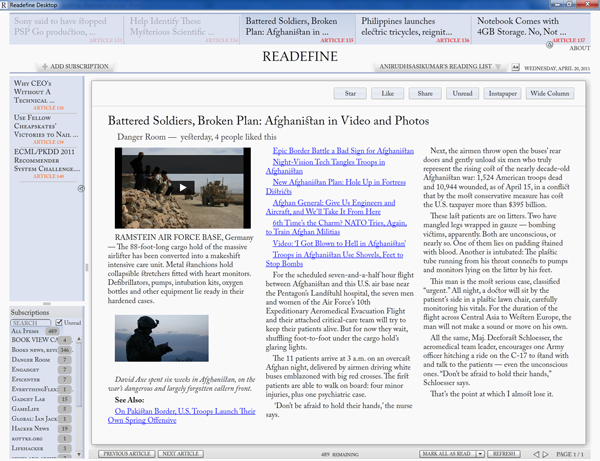
Task: Select EverythingFlex subscription
Action: click(41, 389)
